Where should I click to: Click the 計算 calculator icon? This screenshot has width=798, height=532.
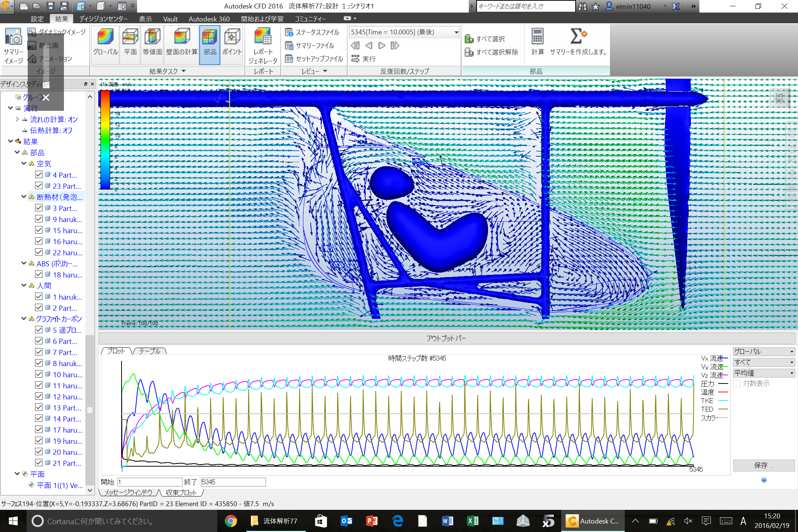pos(538,37)
